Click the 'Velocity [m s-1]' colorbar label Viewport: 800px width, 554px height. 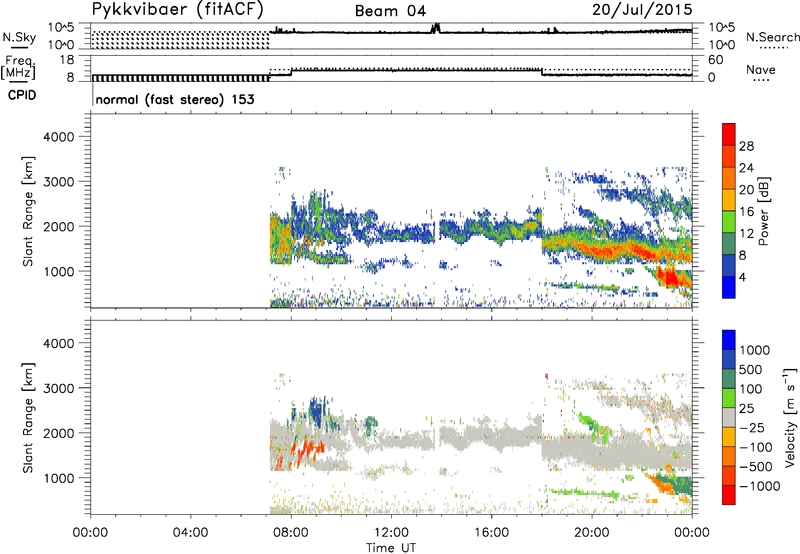pos(790,417)
